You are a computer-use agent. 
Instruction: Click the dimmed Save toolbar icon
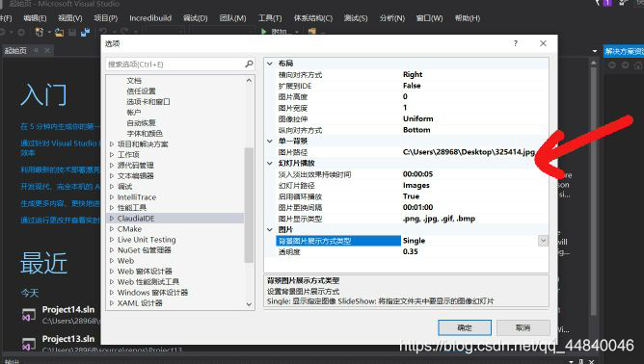[x=72, y=33]
